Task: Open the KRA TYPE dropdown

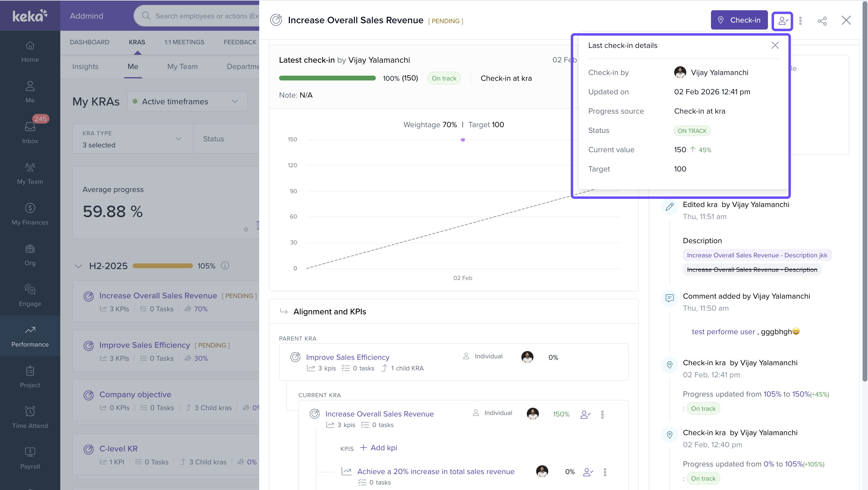Action: pyautogui.click(x=132, y=139)
